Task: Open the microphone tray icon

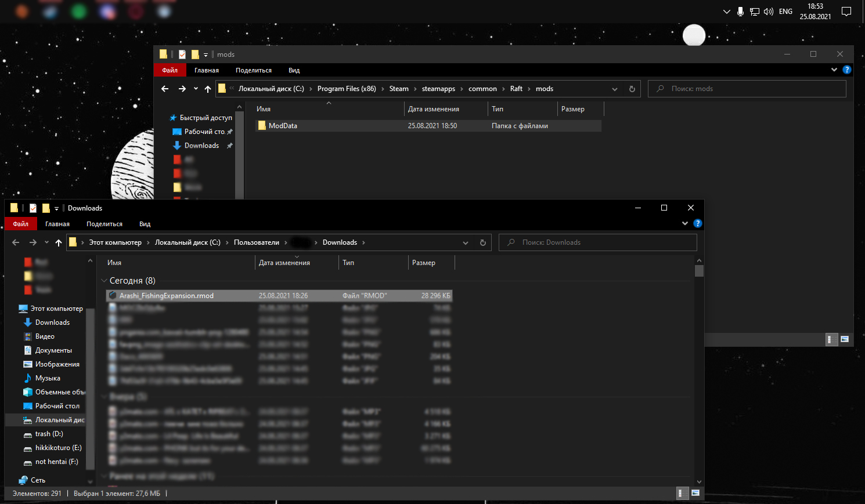Action: [740, 12]
